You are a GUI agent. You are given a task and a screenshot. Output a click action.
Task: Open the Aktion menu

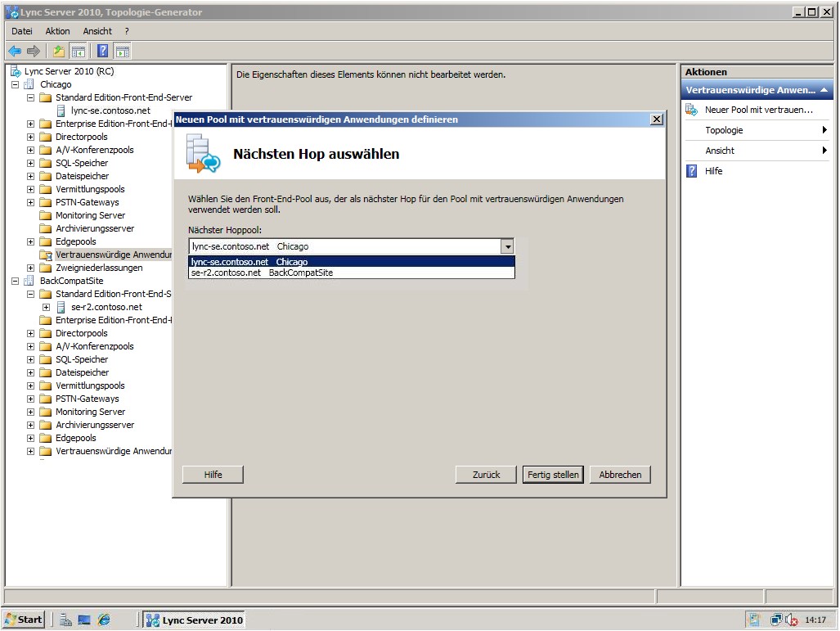57,31
